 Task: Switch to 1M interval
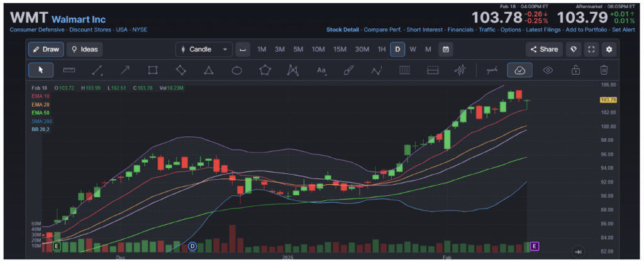[x=262, y=49]
